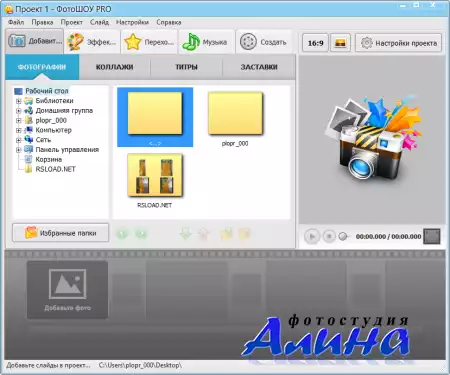Toggle the 16:9 aspect ratio button
This screenshot has height=375, width=450.
click(315, 43)
